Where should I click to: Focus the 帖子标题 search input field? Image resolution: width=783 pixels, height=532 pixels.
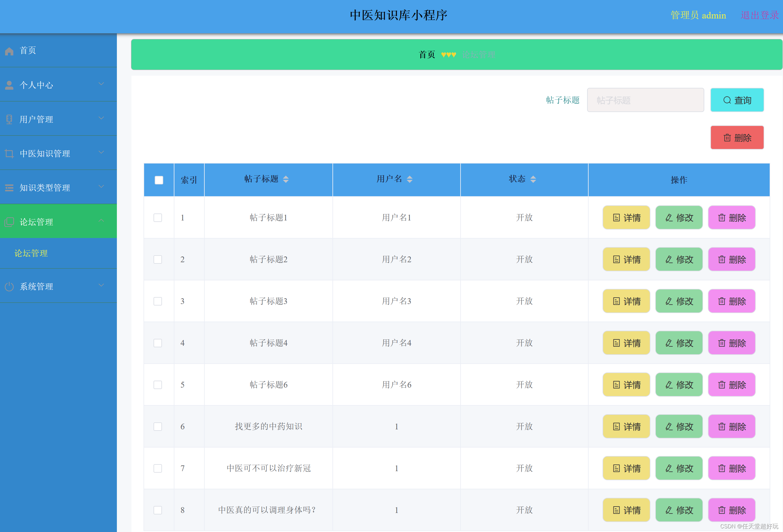click(x=645, y=100)
